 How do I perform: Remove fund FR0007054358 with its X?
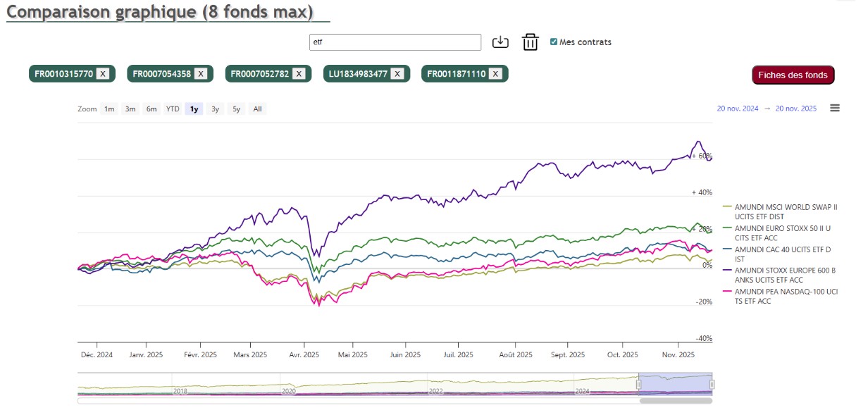coord(201,73)
